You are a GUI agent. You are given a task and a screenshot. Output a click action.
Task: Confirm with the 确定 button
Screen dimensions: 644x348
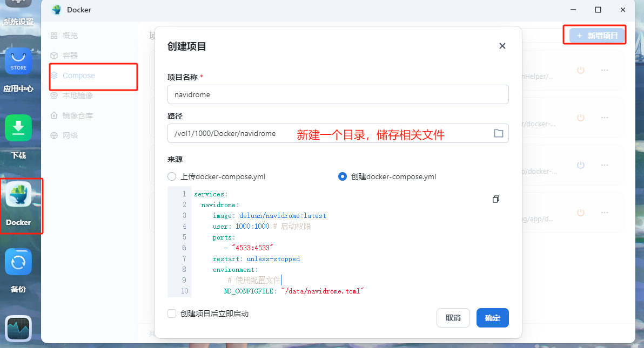click(492, 318)
